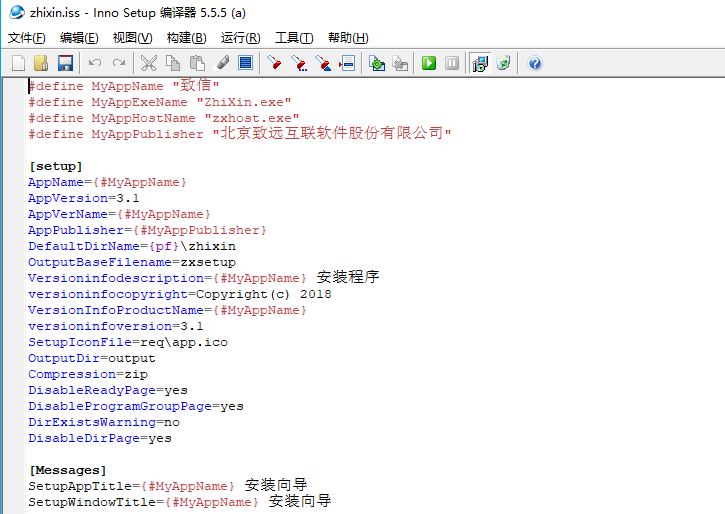Open Find with the flashlight icon
This screenshot has width=725, height=514.
(274, 63)
